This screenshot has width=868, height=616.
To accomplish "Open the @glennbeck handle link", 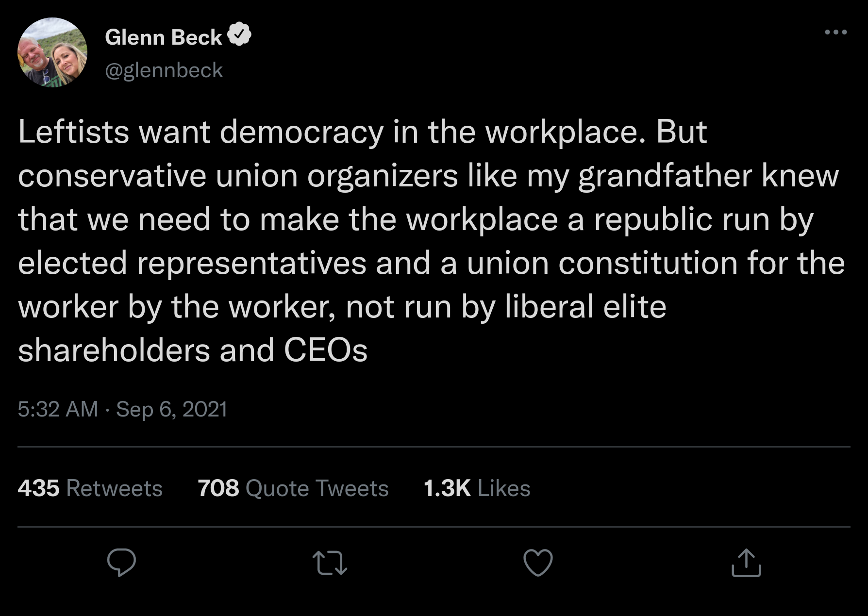I will tap(164, 71).
